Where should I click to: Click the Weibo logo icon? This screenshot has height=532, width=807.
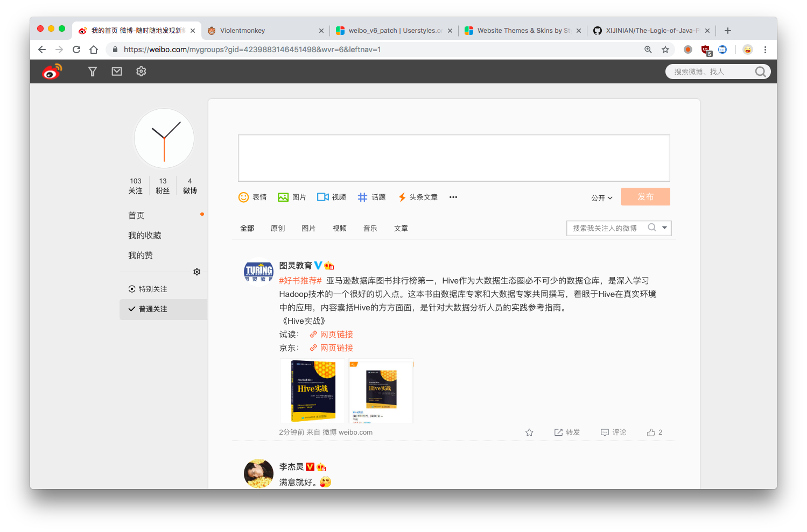tap(52, 71)
